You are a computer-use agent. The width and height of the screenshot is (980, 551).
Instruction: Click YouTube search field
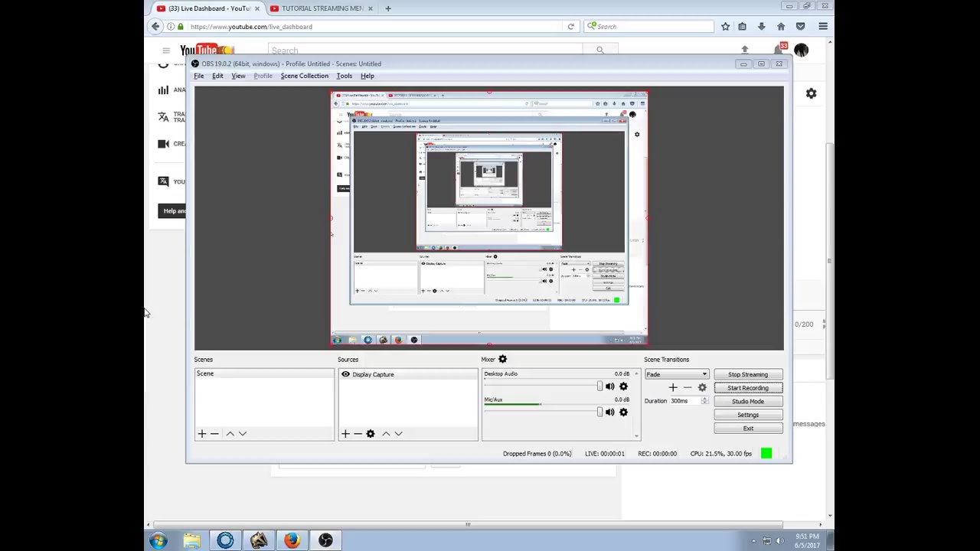426,51
